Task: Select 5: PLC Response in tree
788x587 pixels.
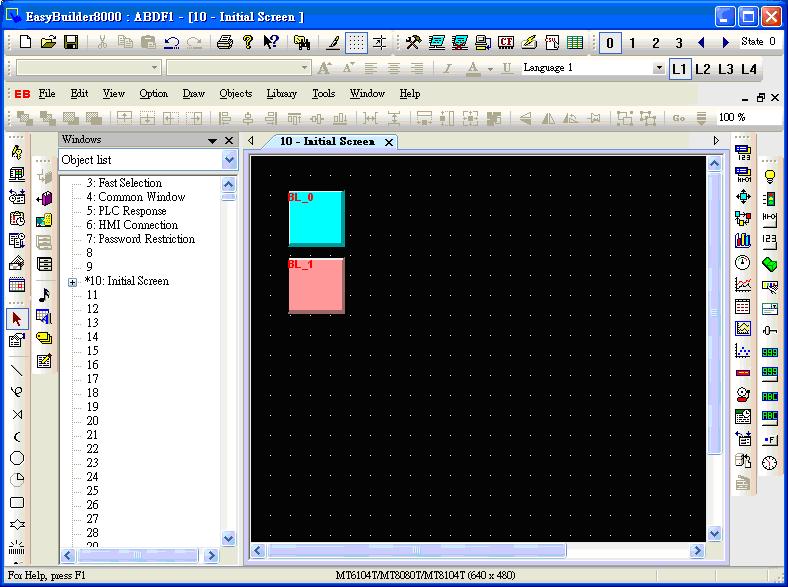Action: click(x=126, y=211)
